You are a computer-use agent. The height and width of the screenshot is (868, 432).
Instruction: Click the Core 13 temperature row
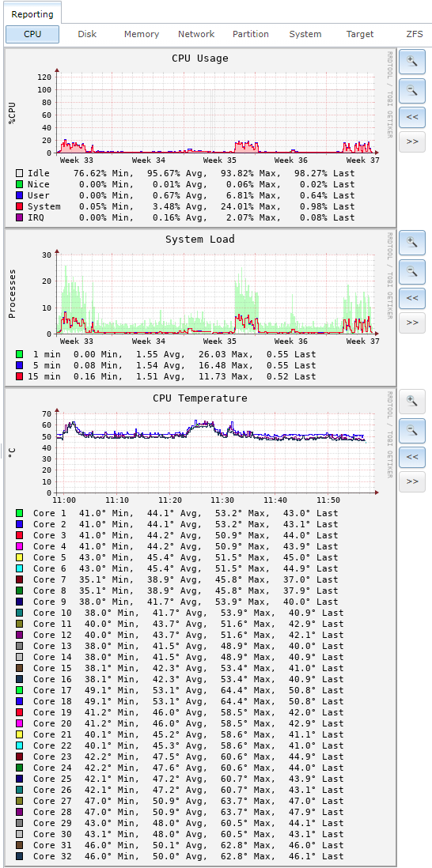pyautogui.click(x=180, y=646)
